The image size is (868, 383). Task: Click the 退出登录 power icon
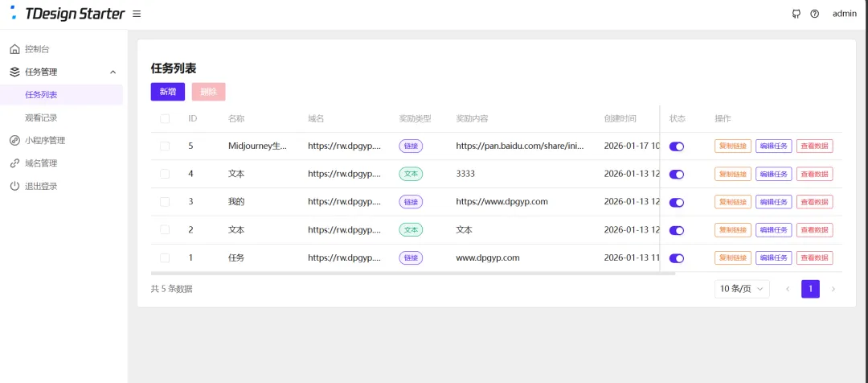(15, 186)
